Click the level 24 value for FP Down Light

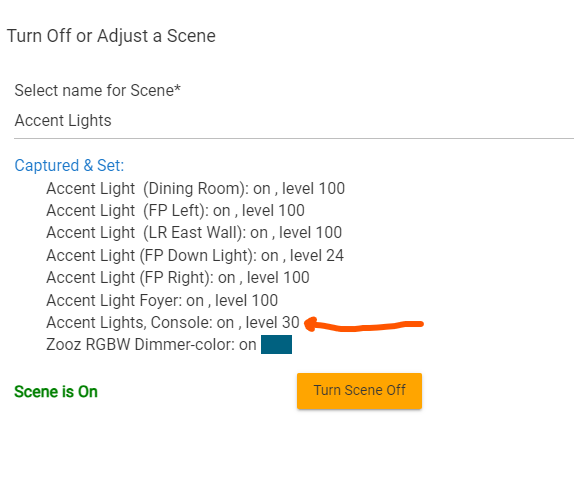click(x=317, y=255)
